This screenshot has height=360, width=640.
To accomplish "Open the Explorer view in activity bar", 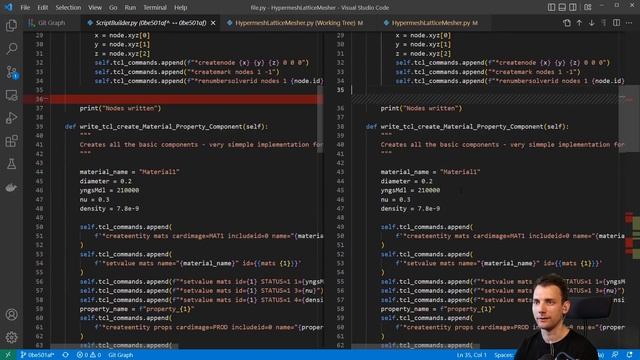I will coord(11,26).
